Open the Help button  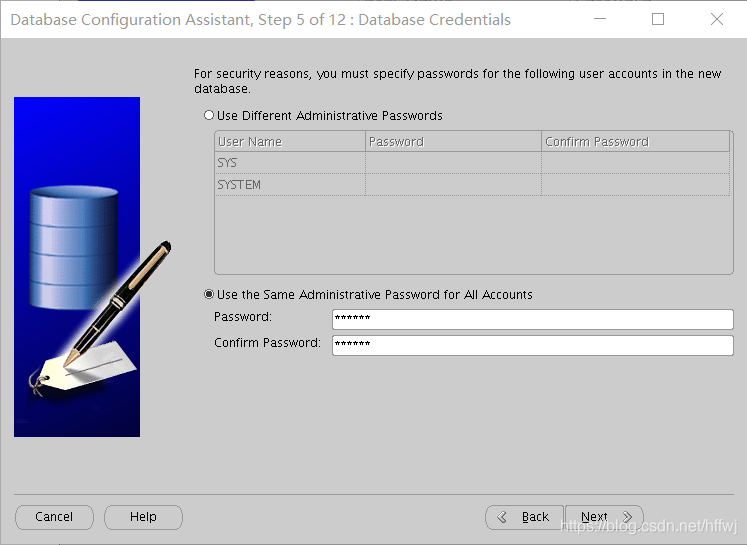click(143, 517)
